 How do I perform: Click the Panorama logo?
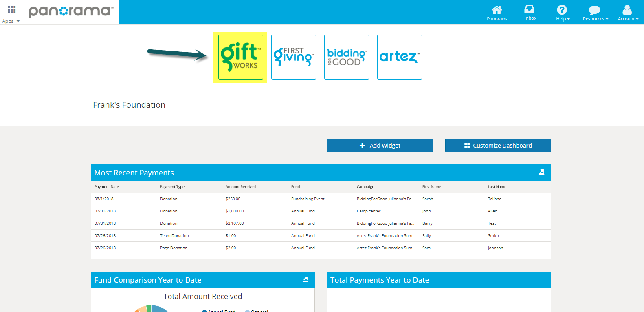point(71,11)
